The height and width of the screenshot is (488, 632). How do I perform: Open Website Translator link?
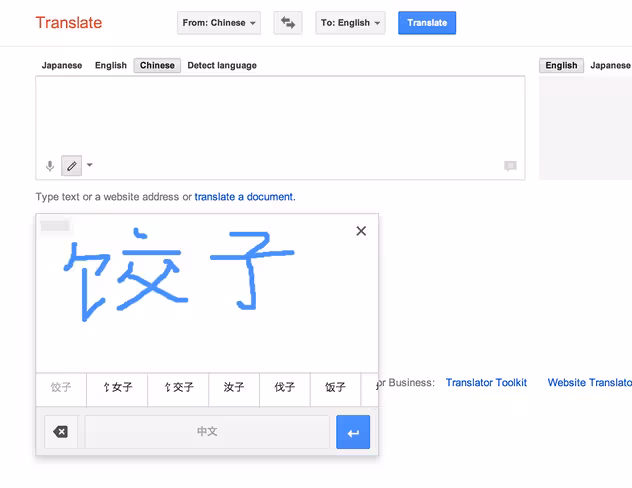point(590,382)
